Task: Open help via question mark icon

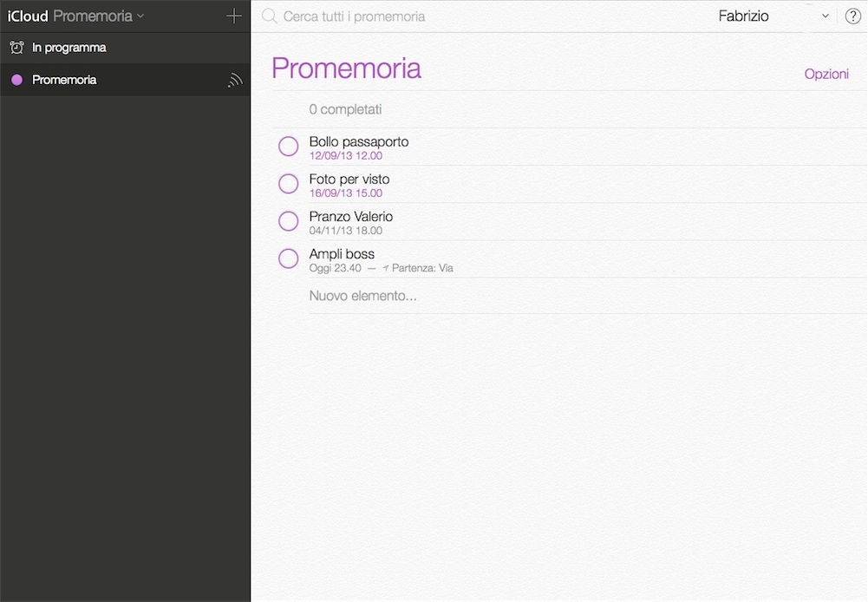Action: [852, 16]
